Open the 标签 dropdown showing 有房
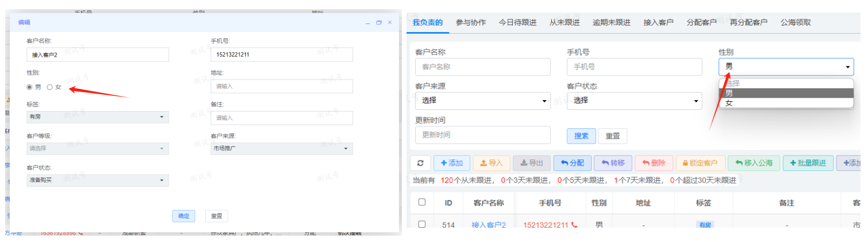The height and width of the screenshot is (242, 868). pos(98,117)
